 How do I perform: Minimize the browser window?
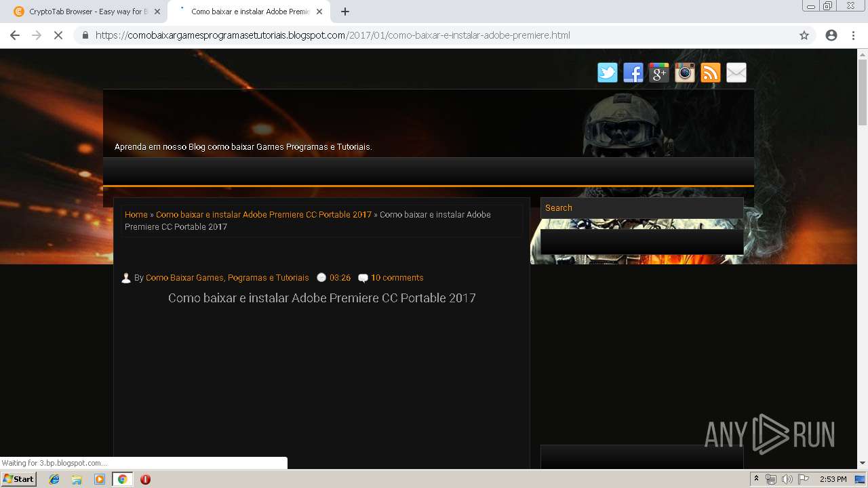pyautogui.click(x=810, y=6)
